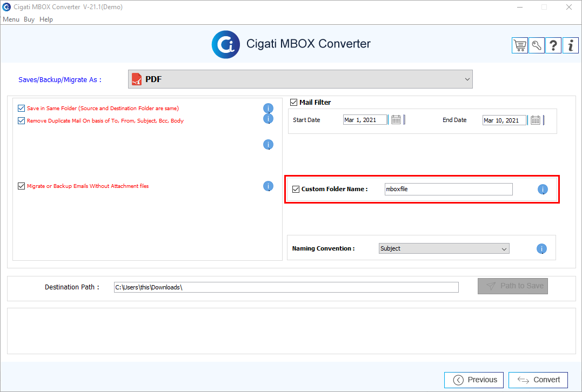The image size is (582, 392).
Task: Open the shopping cart purchase icon
Action: [x=520, y=45]
